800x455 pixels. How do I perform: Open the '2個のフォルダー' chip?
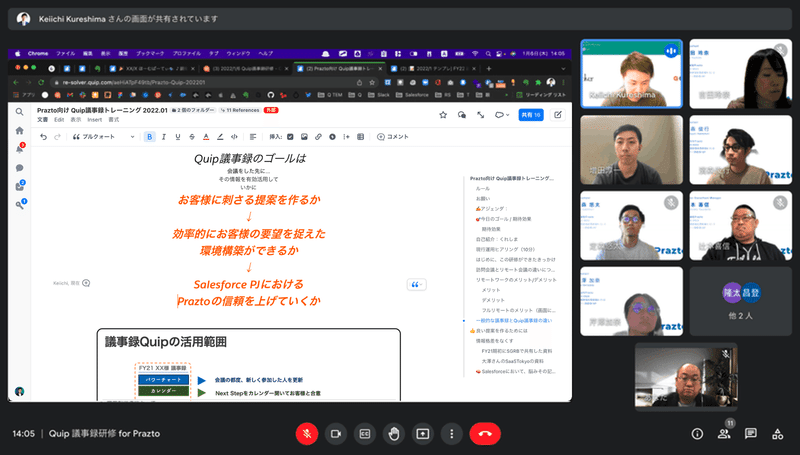click(x=193, y=110)
